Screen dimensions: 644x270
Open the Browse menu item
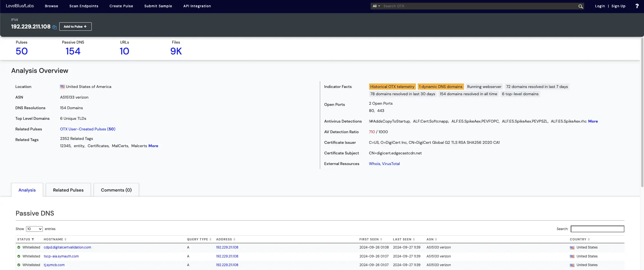pos(51,6)
